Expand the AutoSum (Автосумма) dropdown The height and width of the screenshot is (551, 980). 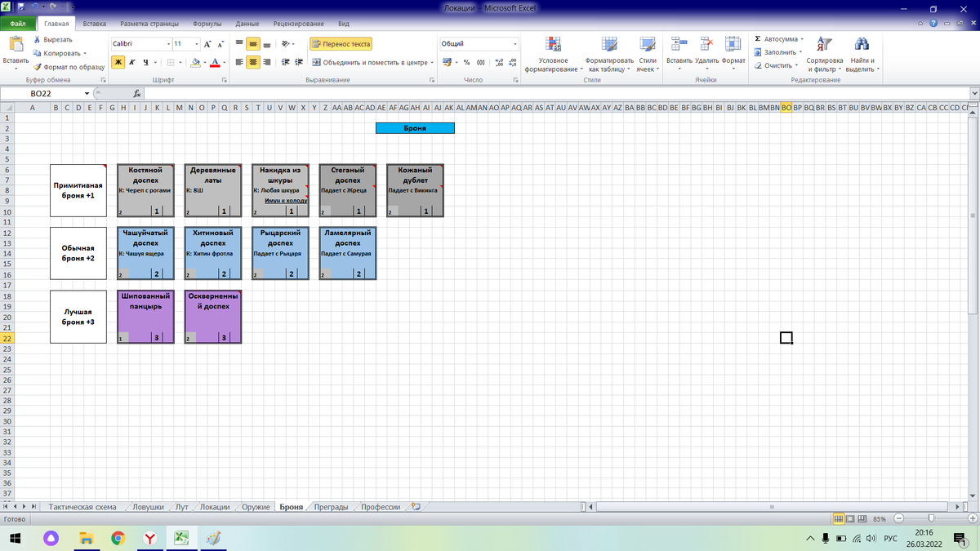tap(801, 39)
